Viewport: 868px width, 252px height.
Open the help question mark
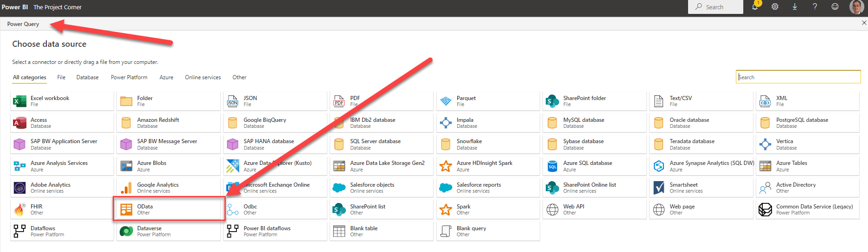[x=815, y=6]
